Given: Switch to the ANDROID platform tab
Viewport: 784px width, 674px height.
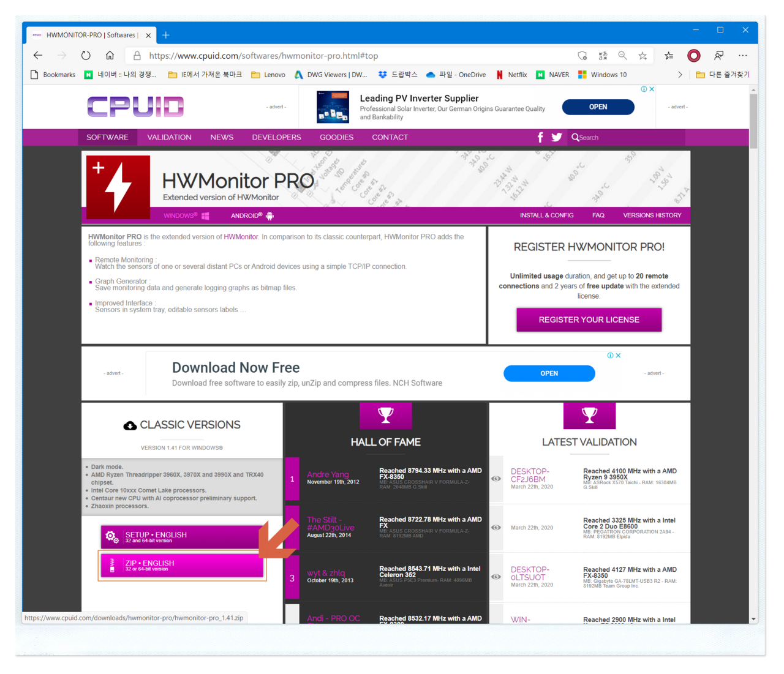Looking at the screenshot, I should pyautogui.click(x=252, y=215).
